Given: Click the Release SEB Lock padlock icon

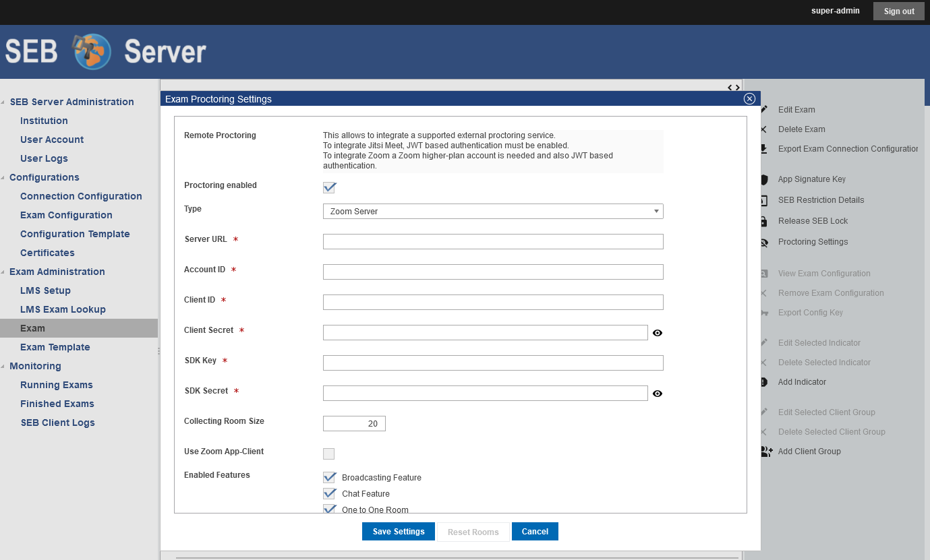Looking at the screenshot, I should pos(764,221).
